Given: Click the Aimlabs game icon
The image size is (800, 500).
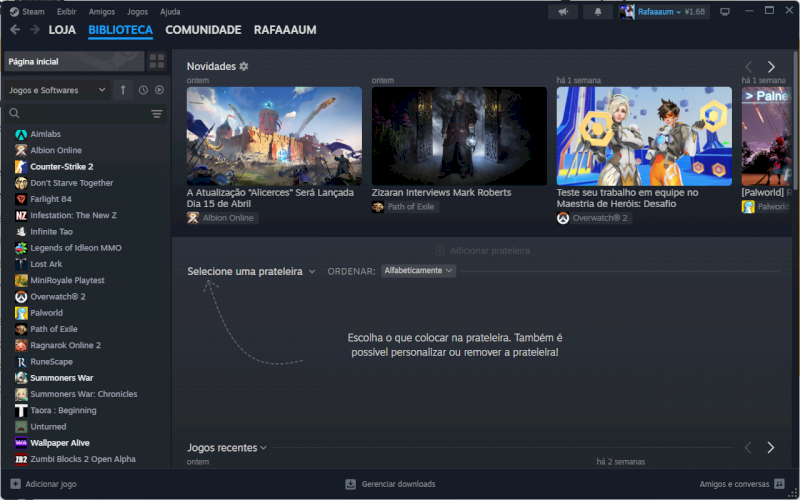Looking at the screenshot, I should click(21, 134).
